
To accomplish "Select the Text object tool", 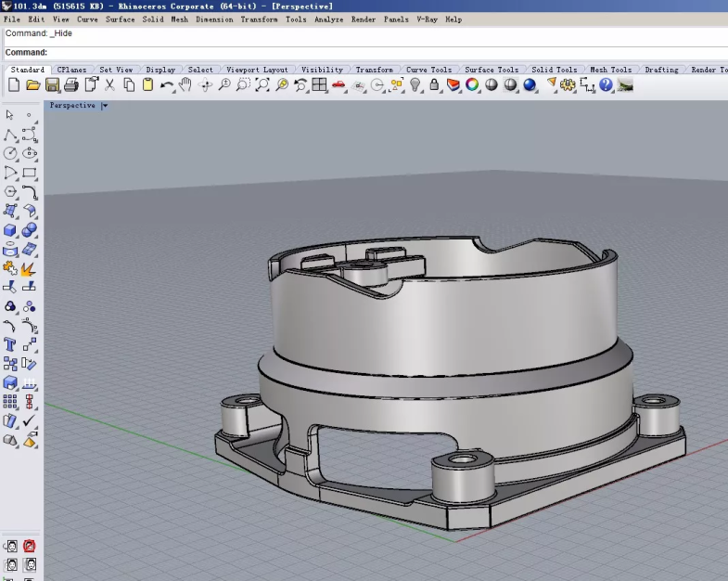I will 10,344.
